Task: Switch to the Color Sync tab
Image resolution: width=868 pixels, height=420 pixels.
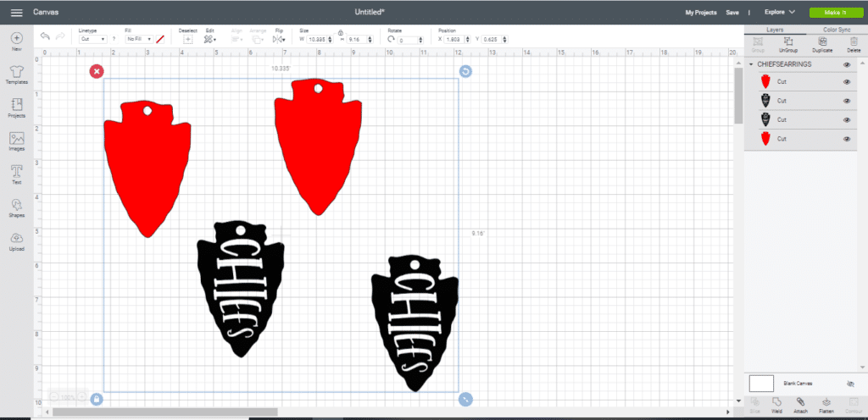Action: click(837, 30)
